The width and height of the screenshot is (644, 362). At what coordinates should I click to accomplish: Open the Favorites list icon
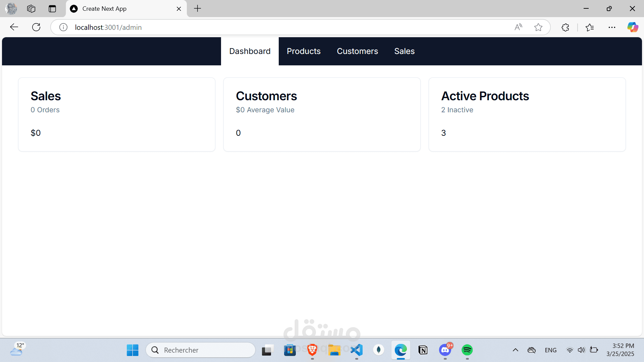click(590, 27)
